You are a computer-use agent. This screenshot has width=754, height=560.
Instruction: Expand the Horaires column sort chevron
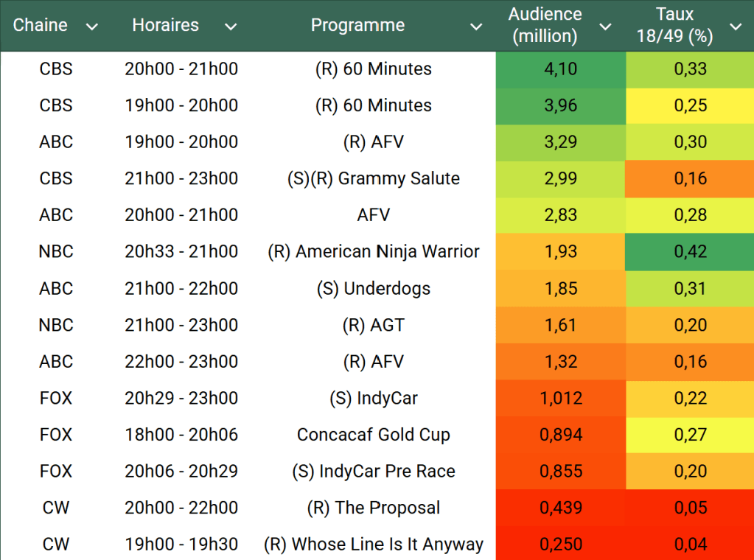pyautogui.click(x=231, y=27)
